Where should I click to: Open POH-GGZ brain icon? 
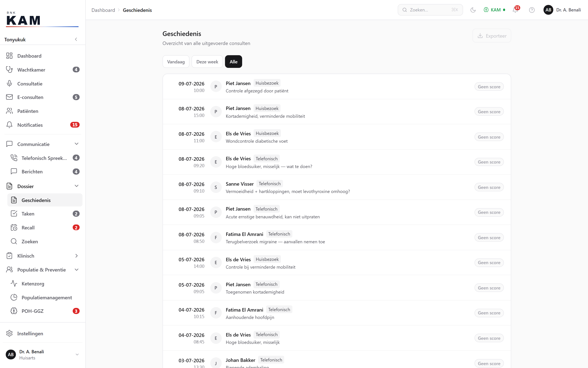click(14, 311)
